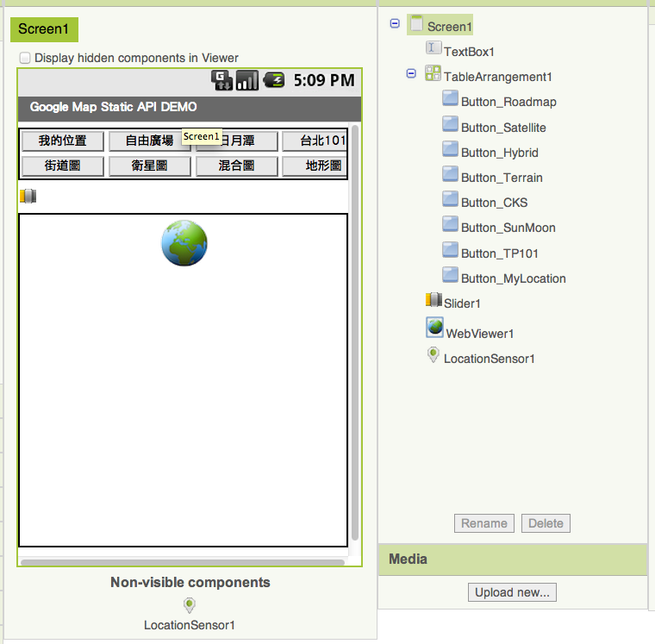
Task: Enable Display hidden components in Viewer
Action: point(25,58)
